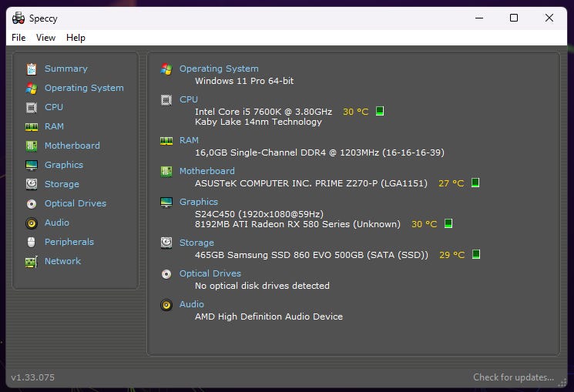
Task: Click the green CPU temperature indicator
Action: pyautogui.click(x=380, y=111)
